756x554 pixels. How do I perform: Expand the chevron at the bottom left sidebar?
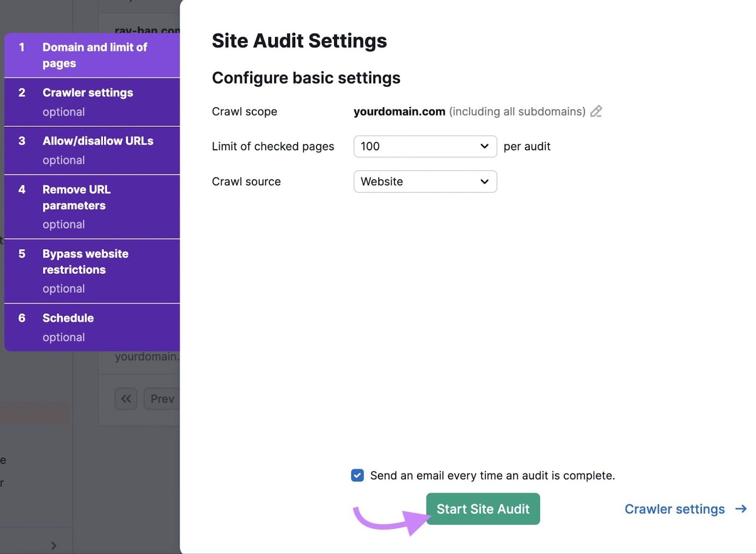coord(53,544)
